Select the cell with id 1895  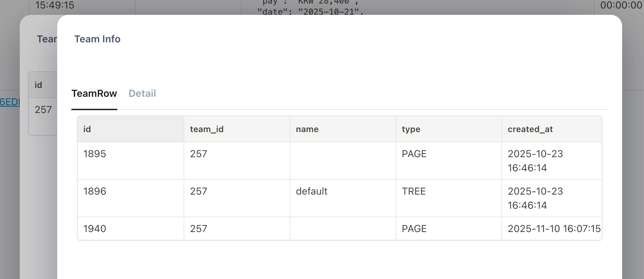(131, 161)
